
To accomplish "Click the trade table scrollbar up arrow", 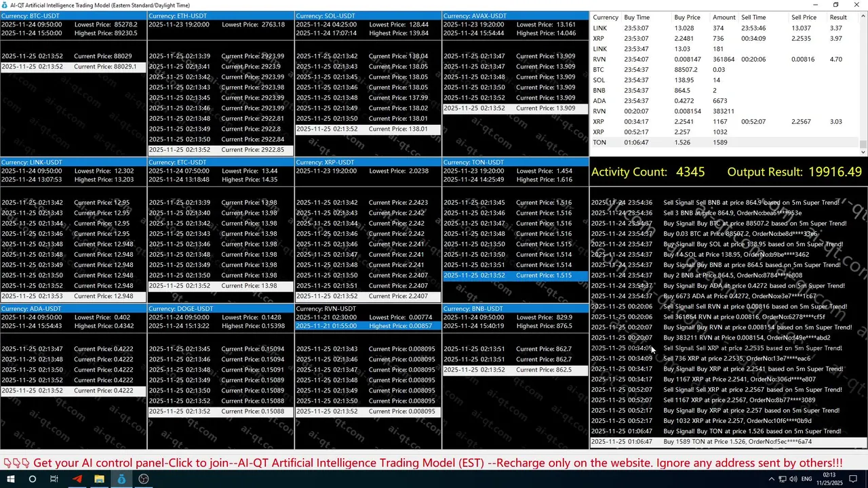I will pos(863,15).
